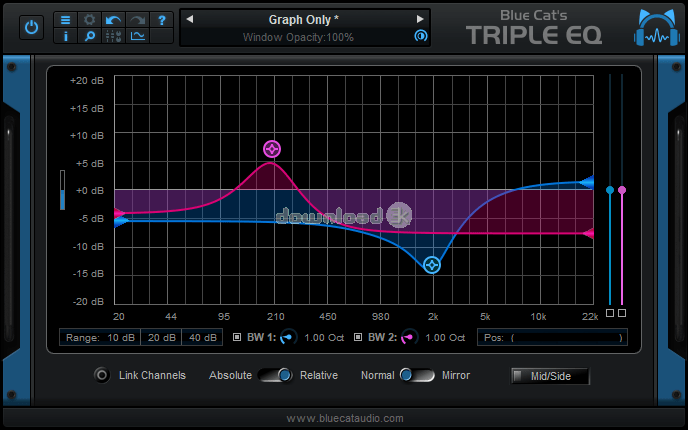This screenshot has width=688, height=430.
Task: Click the 'Normal' label
Action: [377, 375]
